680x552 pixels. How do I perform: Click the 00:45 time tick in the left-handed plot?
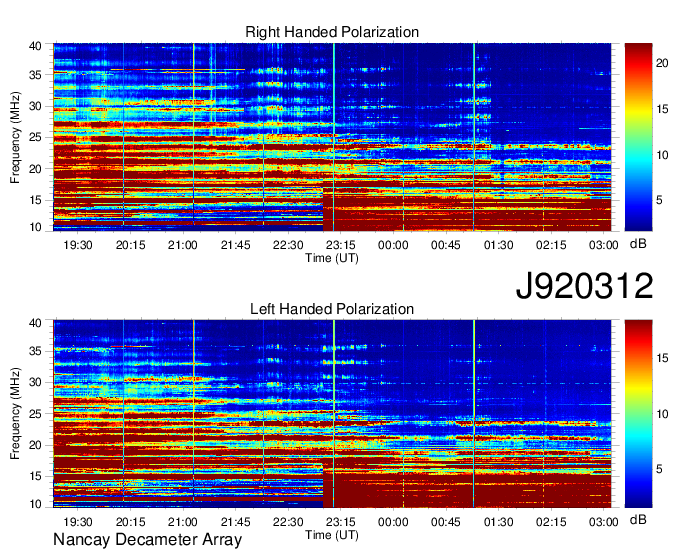(x=446, y=522)
